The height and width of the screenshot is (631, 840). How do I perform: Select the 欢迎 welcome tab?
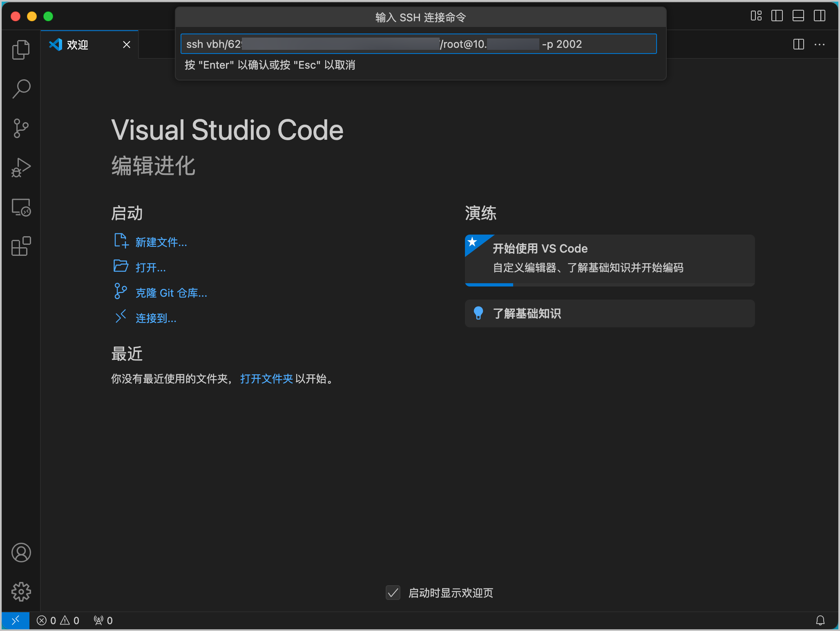click(89, 45)
